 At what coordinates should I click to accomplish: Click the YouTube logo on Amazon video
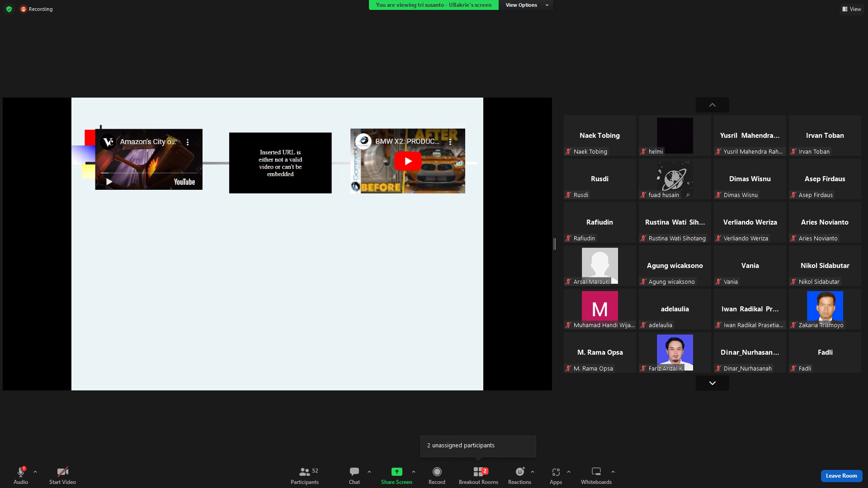[184, 182]
